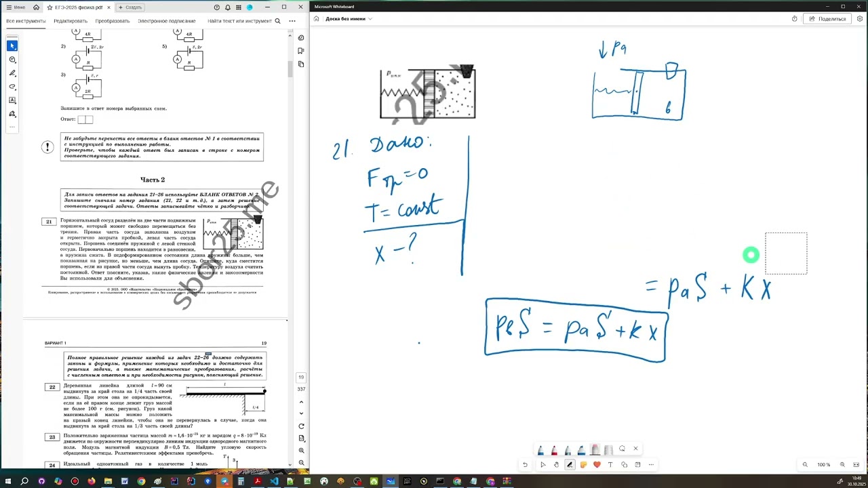
Task: Close the Whiteboard pen tray
Action: (635, 449)
